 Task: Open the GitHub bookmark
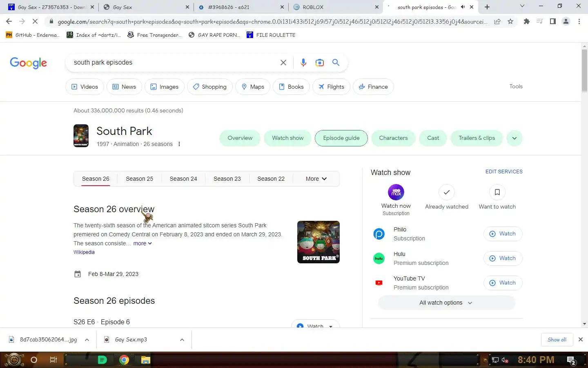pyautogui.click(x=33, y=35)
